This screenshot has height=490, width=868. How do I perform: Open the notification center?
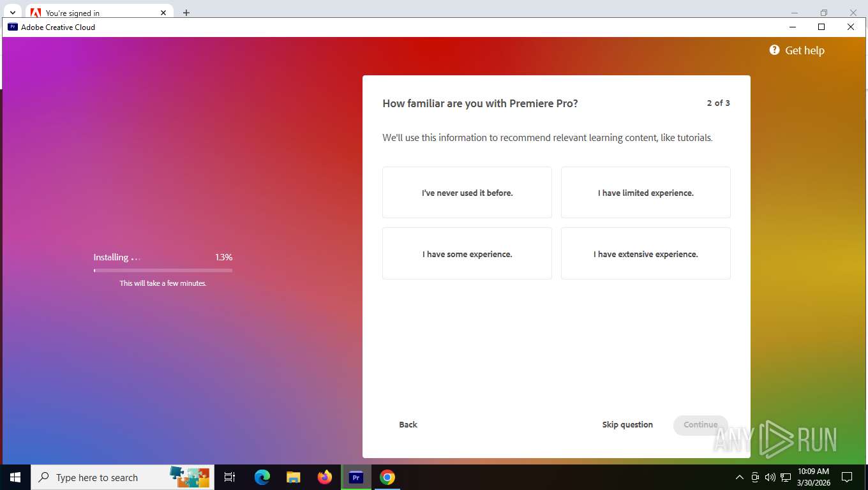click(847, 477)
